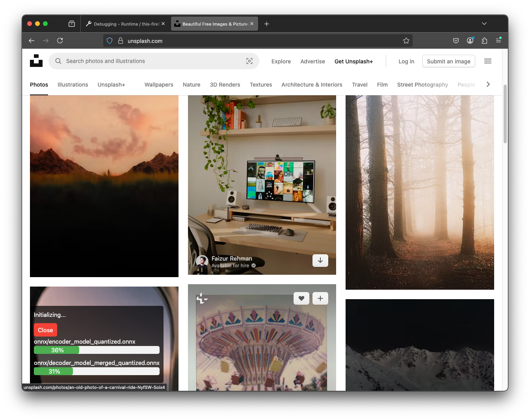Open the Firefox application menu
This screenshot has height=420, width=530.
point(498,41)
